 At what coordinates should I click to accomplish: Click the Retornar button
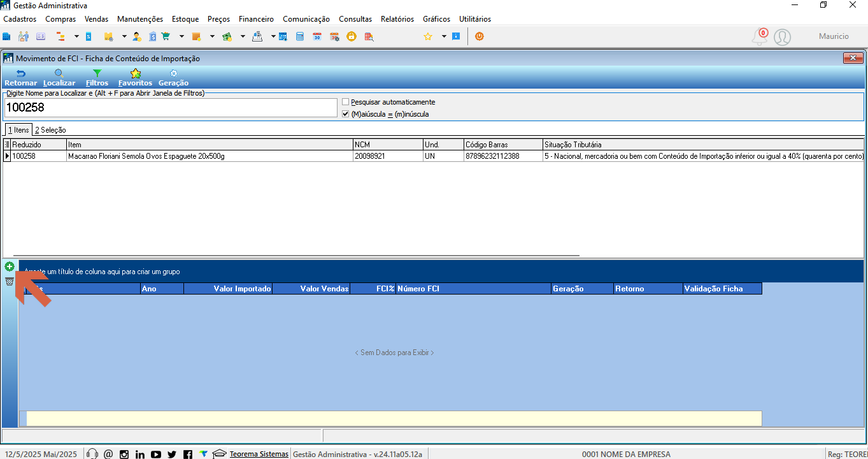(x=21, y=78)
